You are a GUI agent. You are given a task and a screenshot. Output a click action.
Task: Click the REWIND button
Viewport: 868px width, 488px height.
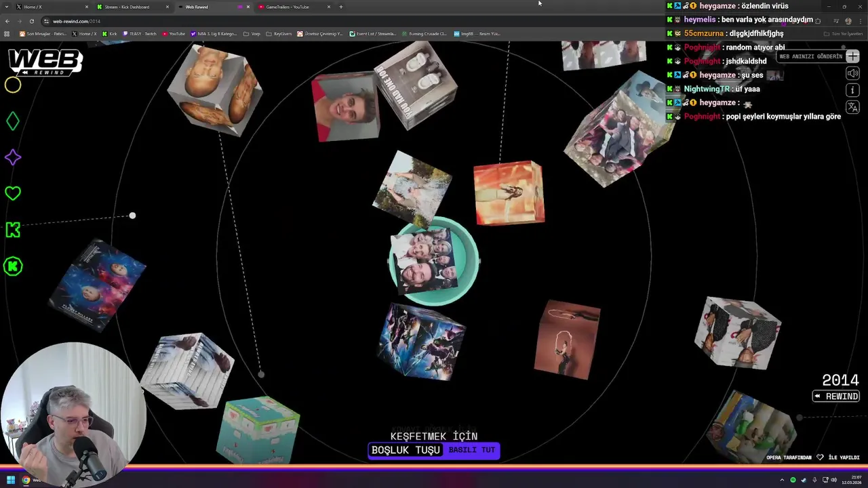(836, 396)
